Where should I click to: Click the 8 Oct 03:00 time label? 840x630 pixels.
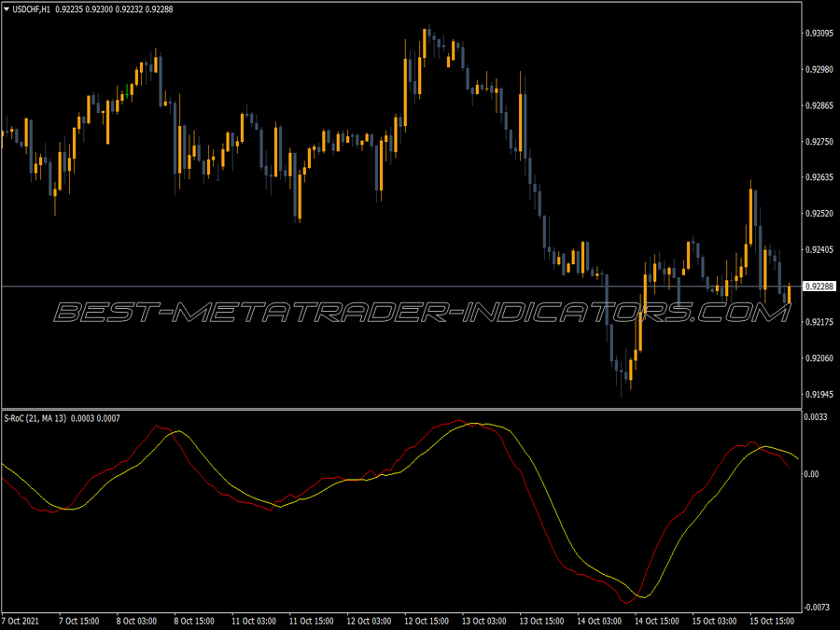click(x=136, y=622)
